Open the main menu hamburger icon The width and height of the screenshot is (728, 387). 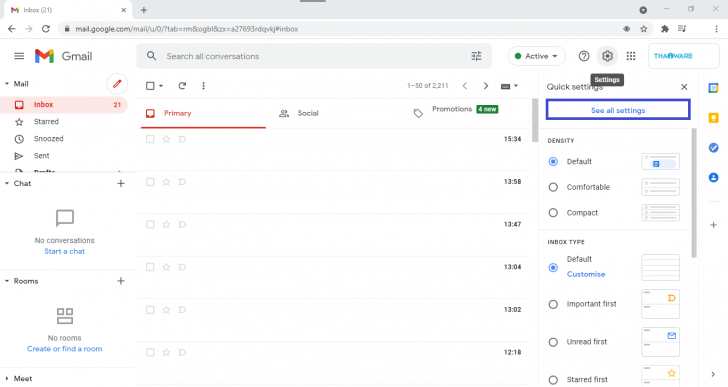coord(19,56)
